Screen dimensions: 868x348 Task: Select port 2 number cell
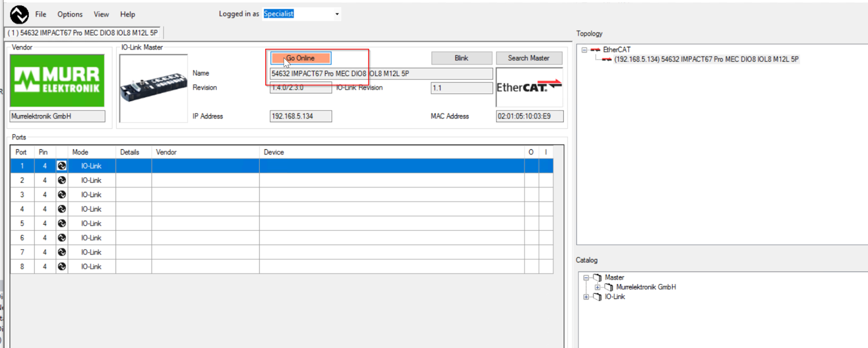[22, 180]
